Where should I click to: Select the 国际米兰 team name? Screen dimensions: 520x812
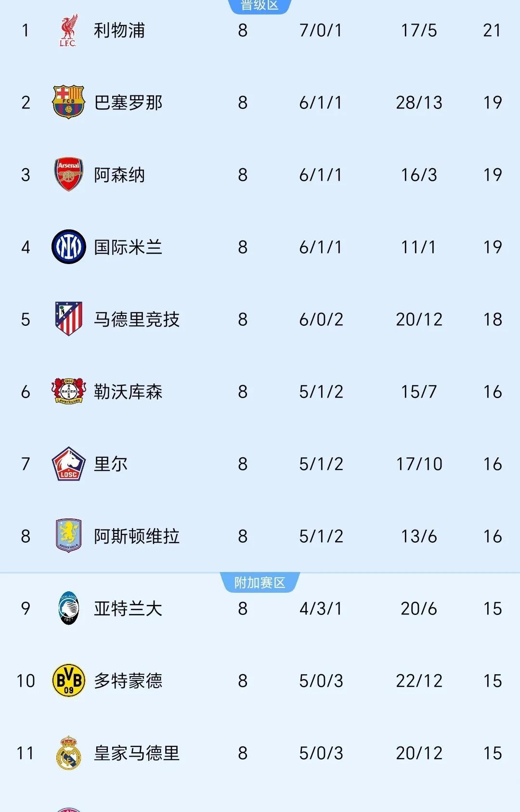128,247
